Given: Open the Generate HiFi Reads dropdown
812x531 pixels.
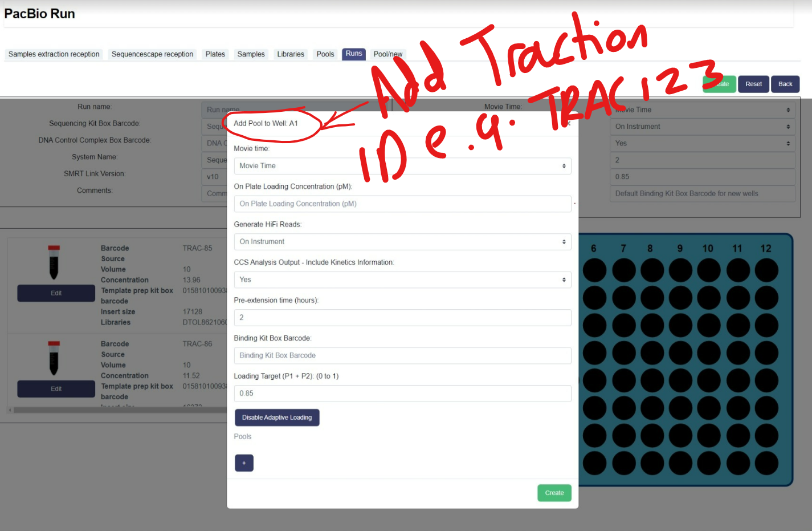Looking at the screenshot, I should [x=402, y=241].
